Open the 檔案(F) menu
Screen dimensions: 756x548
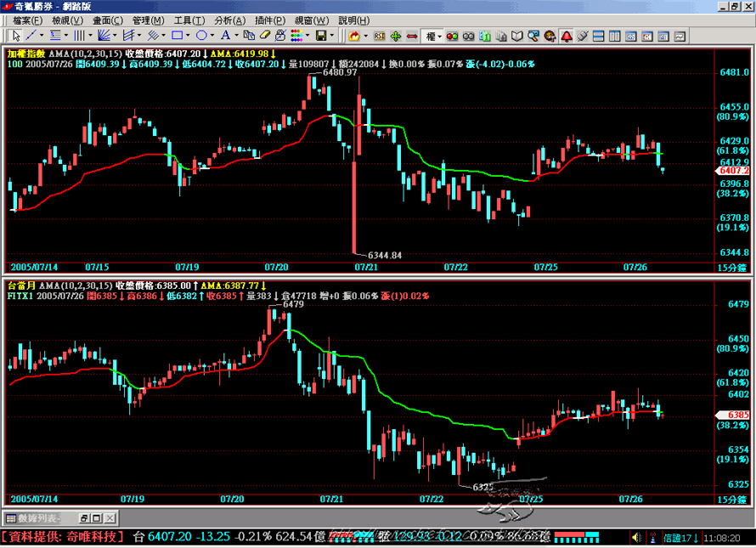(x=27, y=20)
